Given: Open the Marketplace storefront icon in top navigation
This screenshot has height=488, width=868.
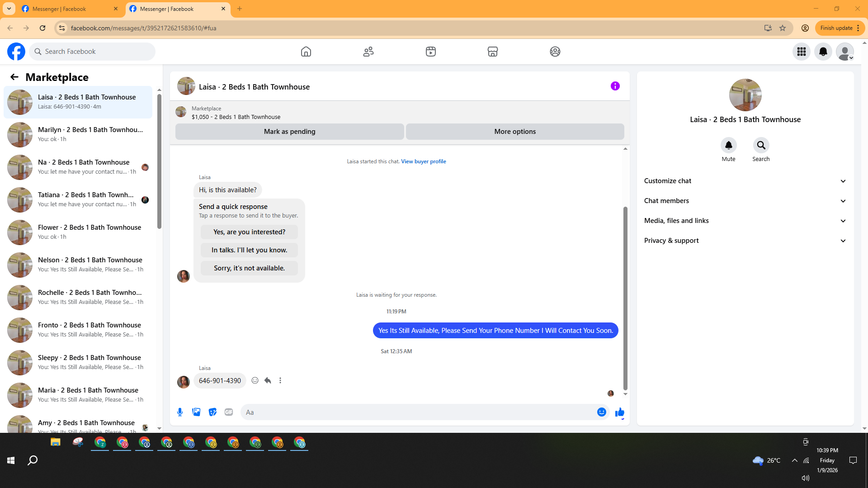Looking at the screenshot, I should point(493,52).
